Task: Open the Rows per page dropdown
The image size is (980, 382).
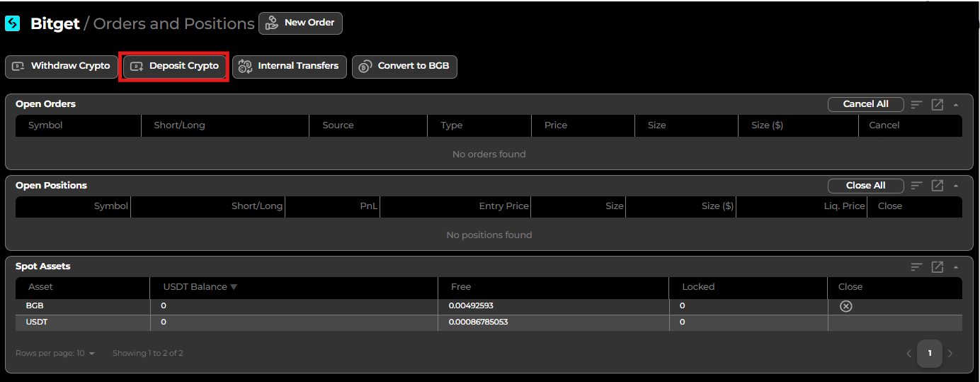Action: click(91, 354)
